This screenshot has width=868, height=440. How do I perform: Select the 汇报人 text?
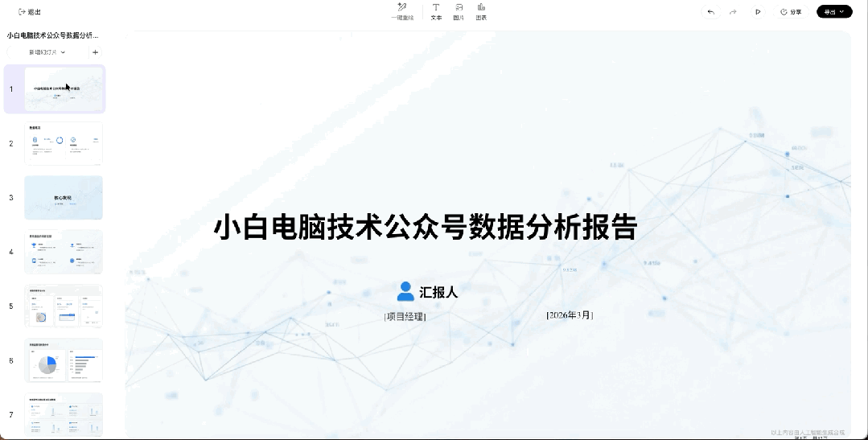pos(438,292)
